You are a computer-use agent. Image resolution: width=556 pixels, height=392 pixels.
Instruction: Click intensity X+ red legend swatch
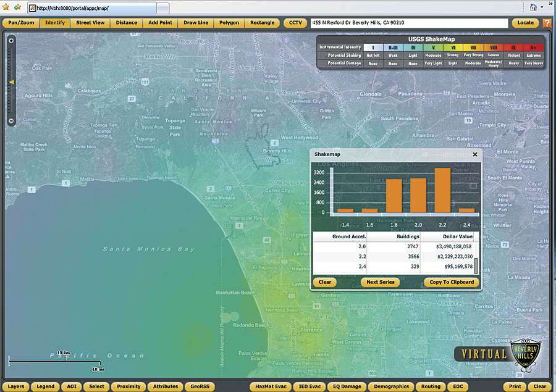(x=533, y=48)
